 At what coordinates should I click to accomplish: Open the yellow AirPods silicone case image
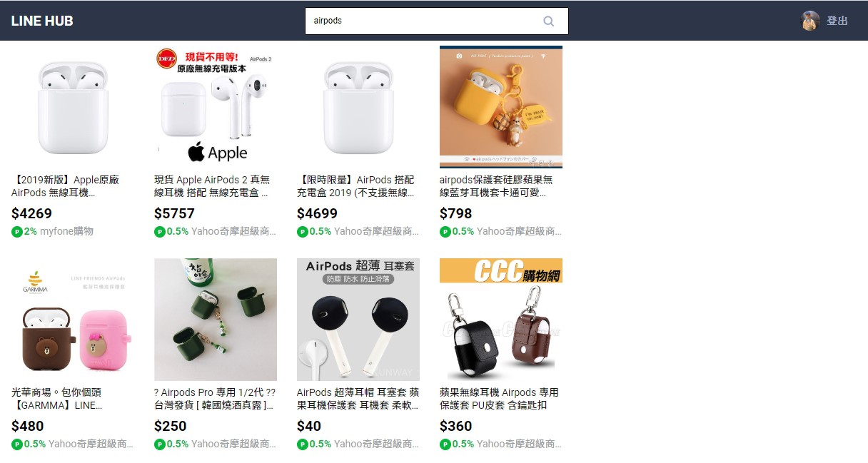[x=501, y=107]
